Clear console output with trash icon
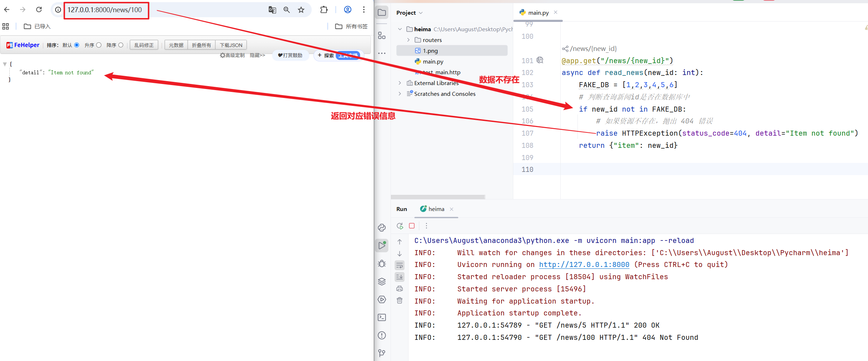The width and height of the screenshot is (868, 361). tap(400, 301)
